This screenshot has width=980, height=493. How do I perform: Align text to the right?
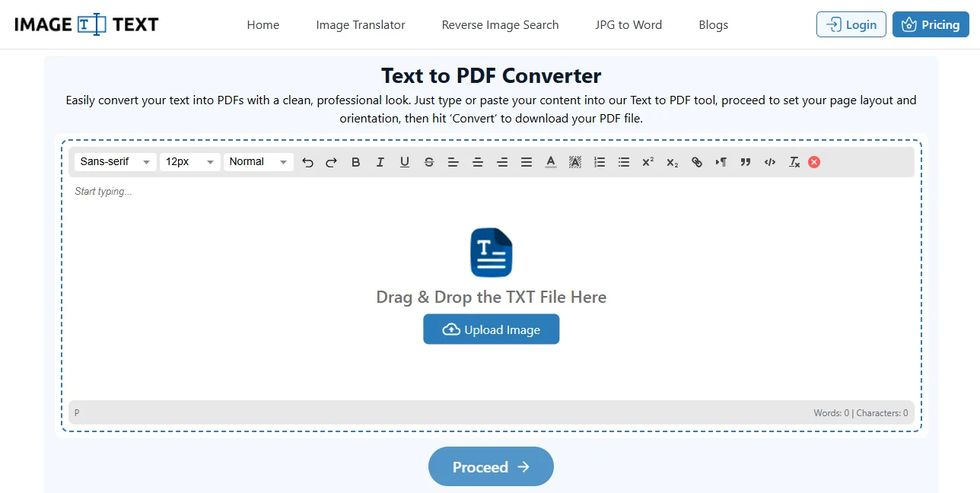point(502,162)
